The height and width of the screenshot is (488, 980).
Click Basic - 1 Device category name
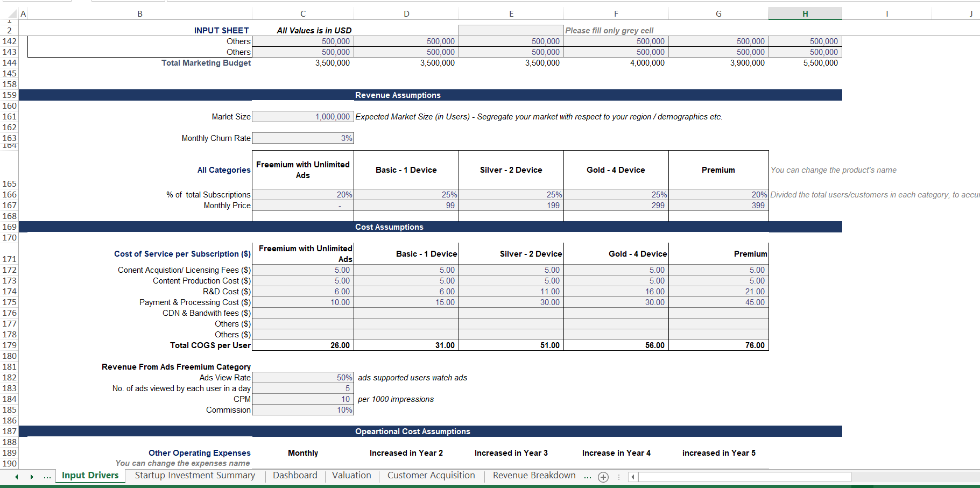[406, 170]
